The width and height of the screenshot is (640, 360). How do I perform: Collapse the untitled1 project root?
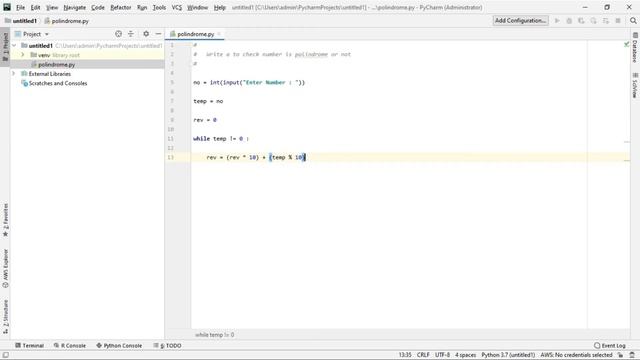point(14,45)
